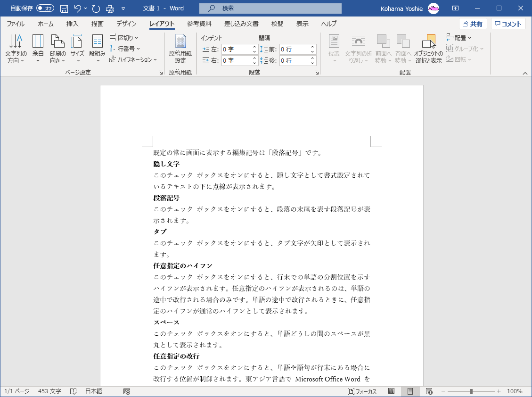Click the Save icon in title bar
The width and height of the screenshot is (532, 397).
click(64, 8)
